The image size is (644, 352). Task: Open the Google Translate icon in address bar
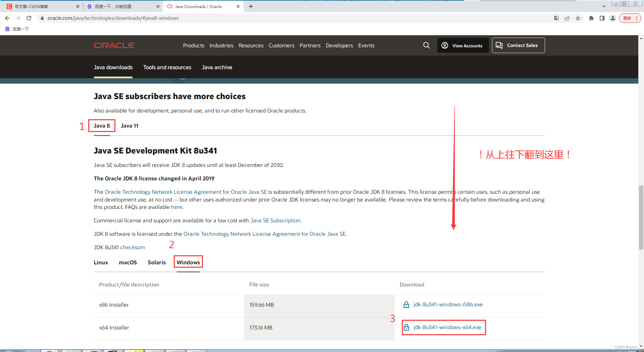(556, 18)
